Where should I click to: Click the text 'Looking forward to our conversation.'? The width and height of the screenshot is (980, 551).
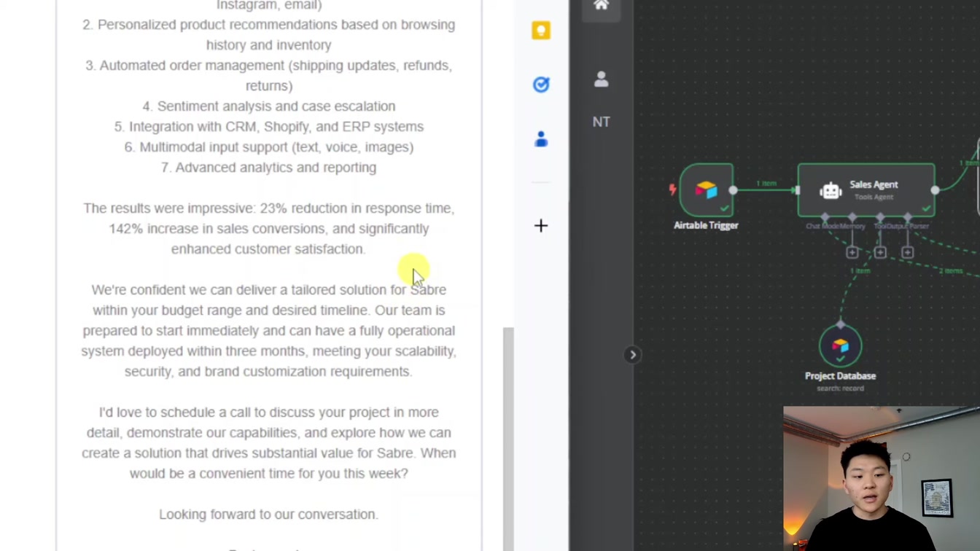(268, 515)
